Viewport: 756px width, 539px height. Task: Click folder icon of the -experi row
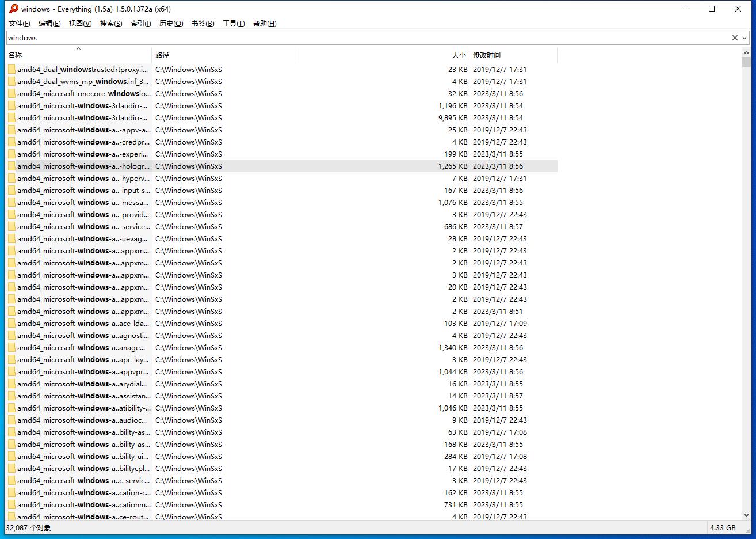pyautogui.click(x=12, y=154)
